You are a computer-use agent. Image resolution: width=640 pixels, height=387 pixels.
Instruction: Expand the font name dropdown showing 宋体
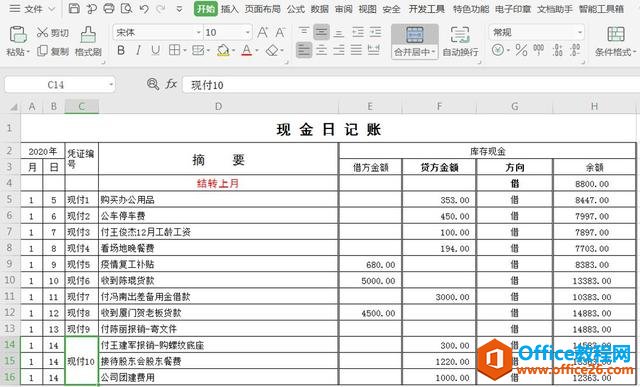point(198,32)
